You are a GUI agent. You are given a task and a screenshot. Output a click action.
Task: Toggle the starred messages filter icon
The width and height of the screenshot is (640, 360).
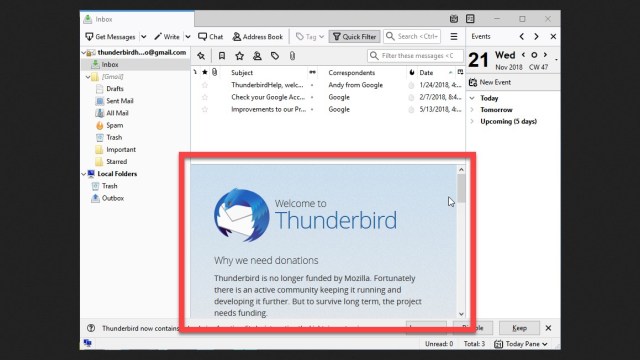[240, 56]
